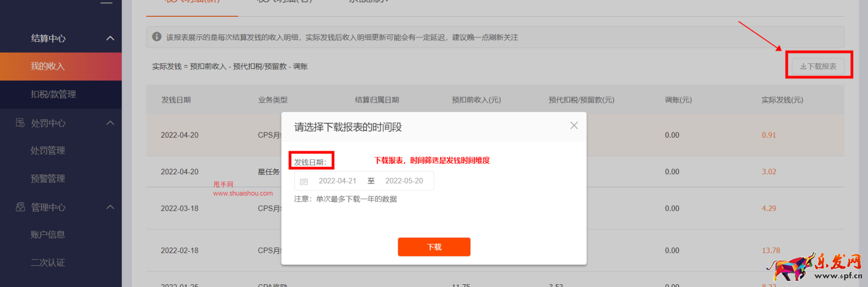Click the 处罚中心 sidebar section icon
The width and height of the screenshot is (868, 287).
20,123
